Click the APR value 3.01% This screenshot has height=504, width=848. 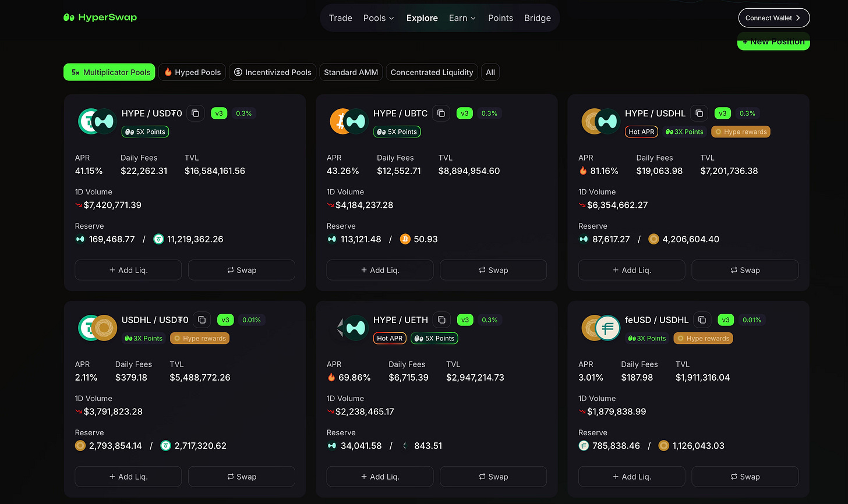click(591, 378)
